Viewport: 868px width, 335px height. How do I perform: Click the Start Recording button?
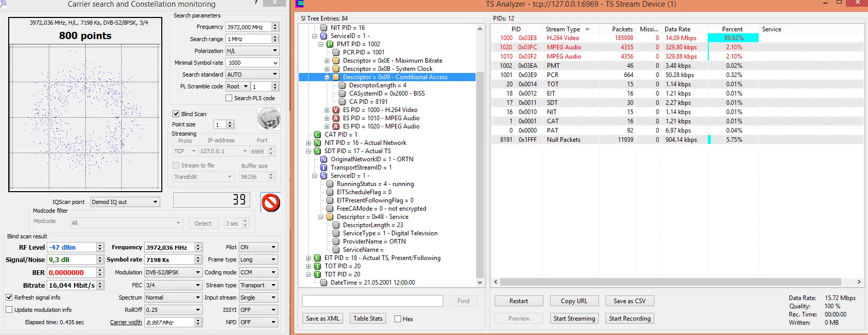point(630,319)
